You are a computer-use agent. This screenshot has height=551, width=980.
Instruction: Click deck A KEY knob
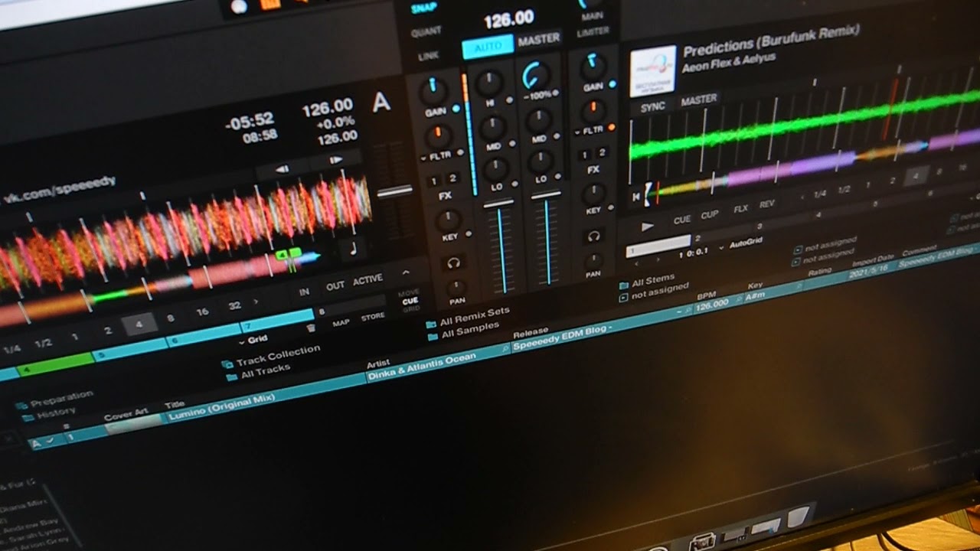click(x=448, y=220)
